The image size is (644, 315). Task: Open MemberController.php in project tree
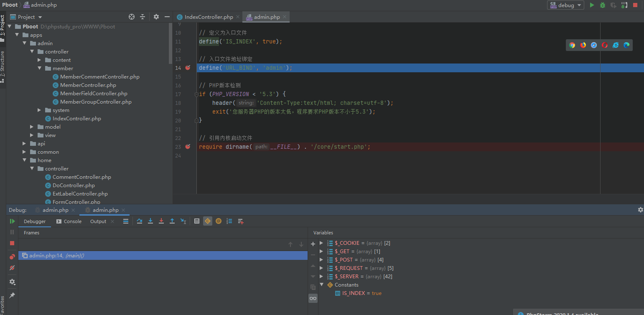pyautogui.click(x=88, y=85)
